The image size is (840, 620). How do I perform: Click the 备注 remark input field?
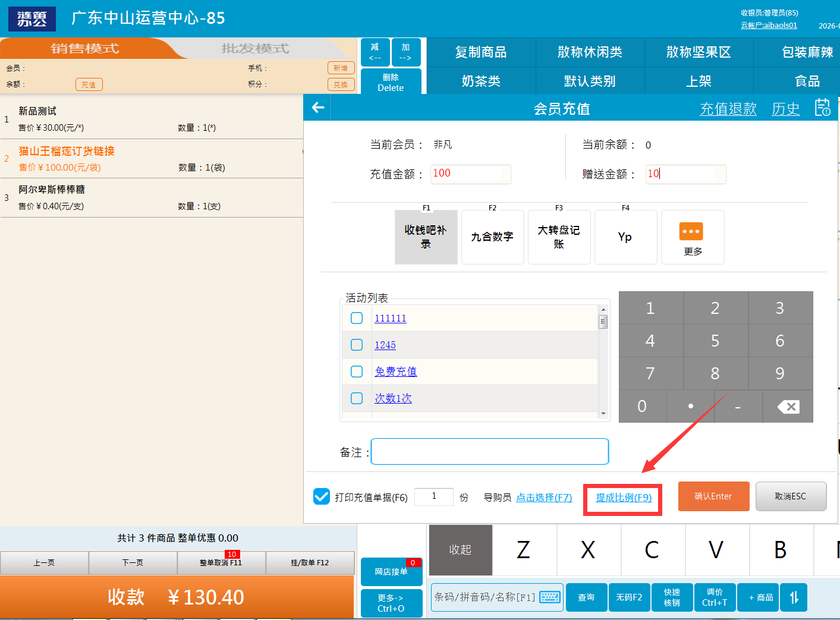coord(489,452)
